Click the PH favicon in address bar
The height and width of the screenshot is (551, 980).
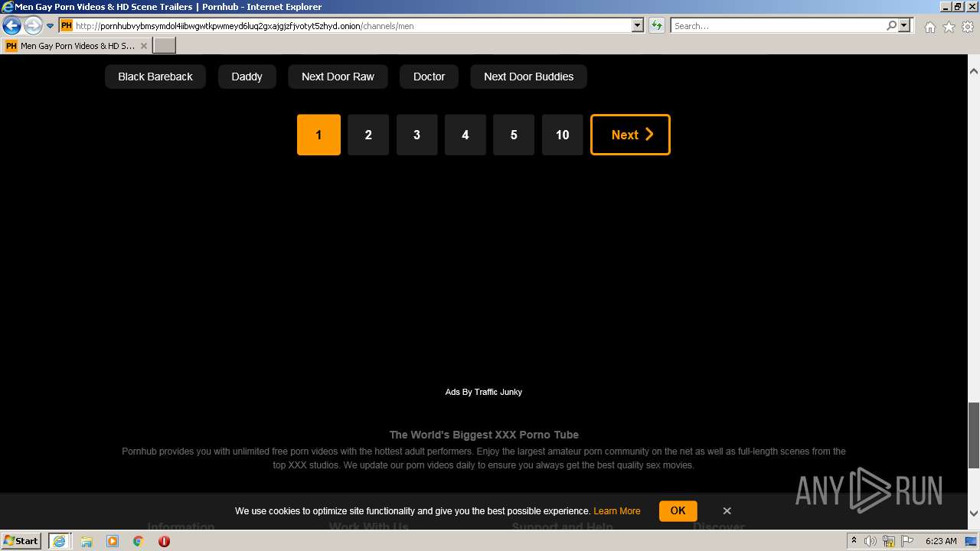coord(66,26)
